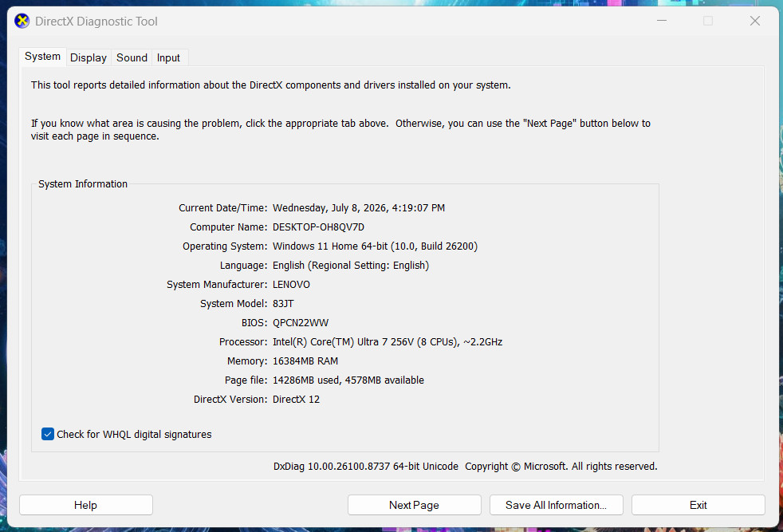Screen dimensions: 783x532
Task: Click the Processor label
Action: (x=243, y=341)
